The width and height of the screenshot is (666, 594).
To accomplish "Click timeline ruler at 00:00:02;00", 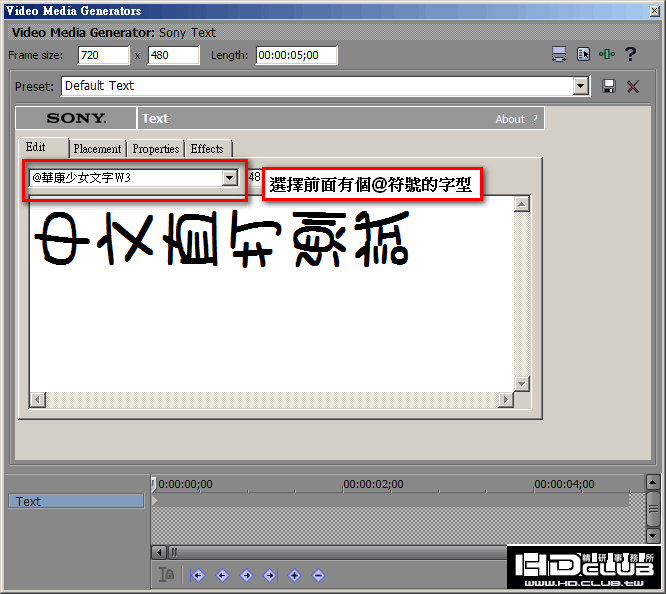I will point(373,484).
